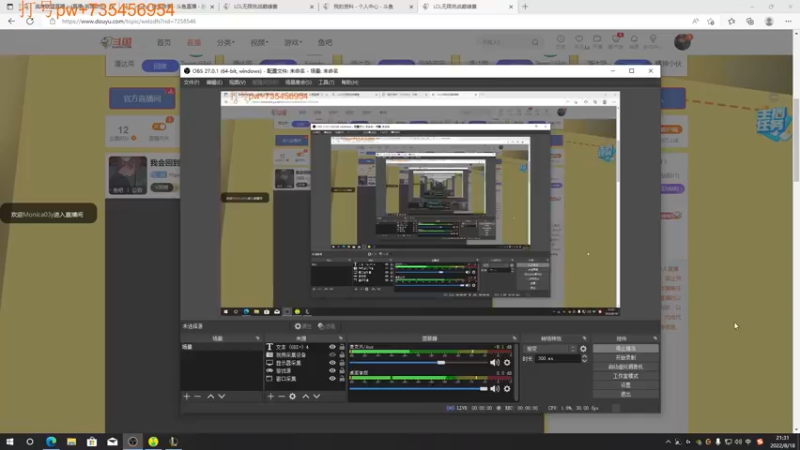Toggle visibility of 游戏源 source
Image resolution: width=800 pixels, height=450 pixels.
[x=332, y=371]
